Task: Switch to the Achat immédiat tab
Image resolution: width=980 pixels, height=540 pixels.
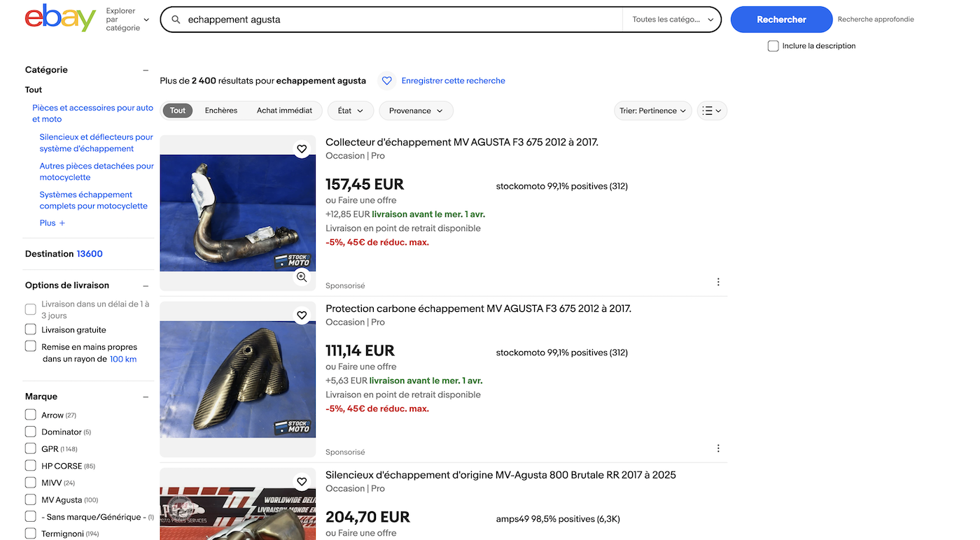Action: coord(284,111)
